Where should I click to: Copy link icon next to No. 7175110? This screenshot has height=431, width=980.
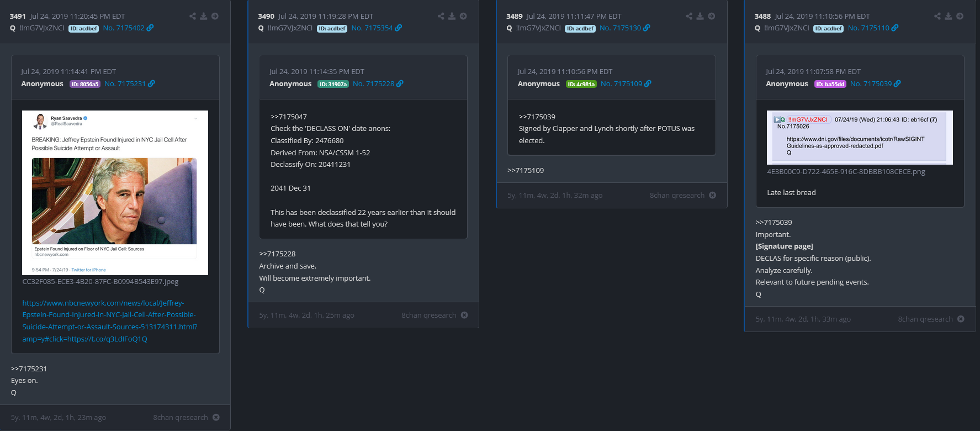click(895, 28)
